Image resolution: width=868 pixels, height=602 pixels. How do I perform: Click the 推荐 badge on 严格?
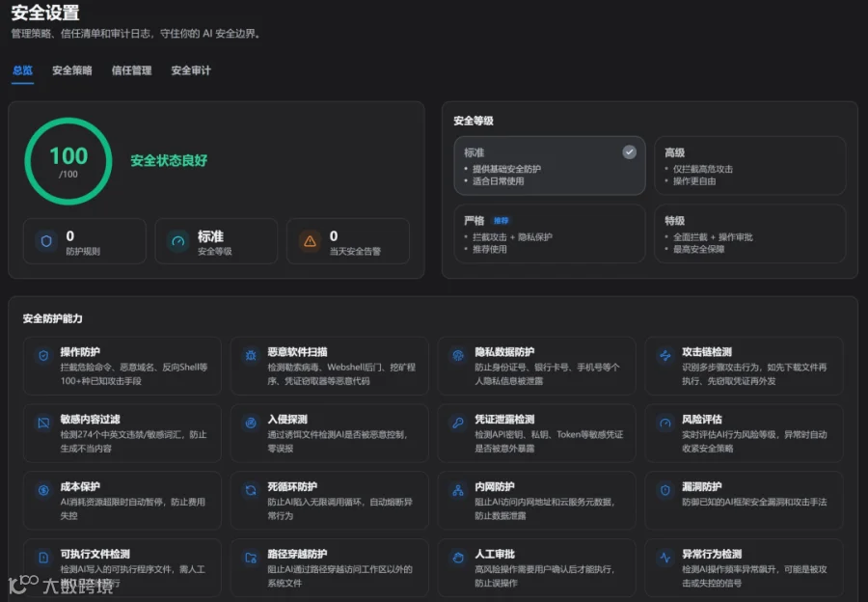[501, 220]
